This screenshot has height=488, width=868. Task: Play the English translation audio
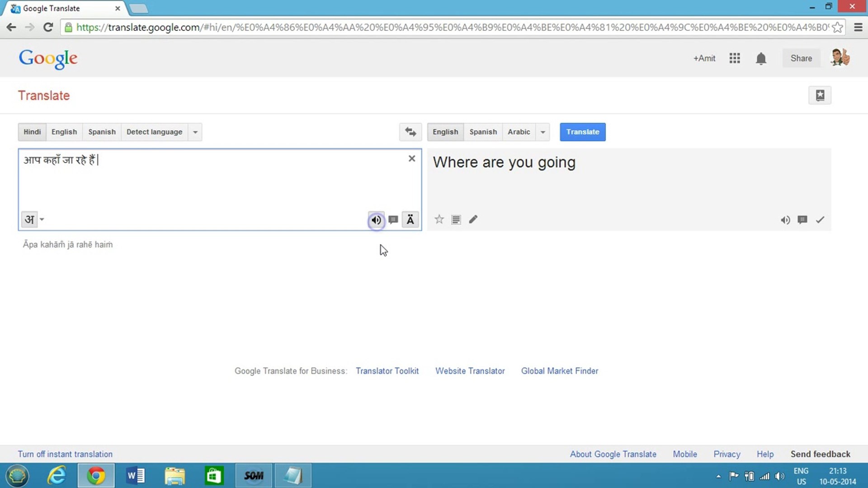pos(785,220)
